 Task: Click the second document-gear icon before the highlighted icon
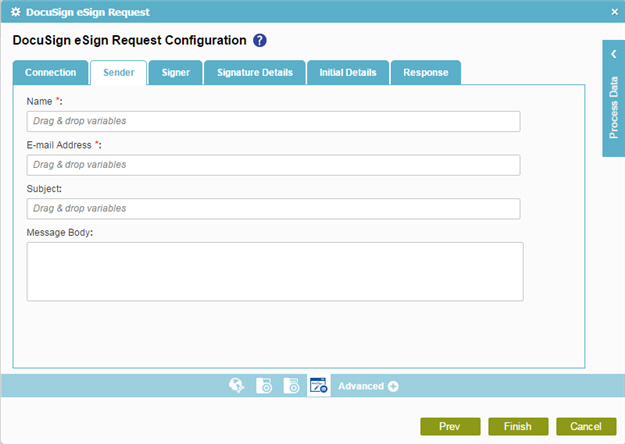(291, 386)
